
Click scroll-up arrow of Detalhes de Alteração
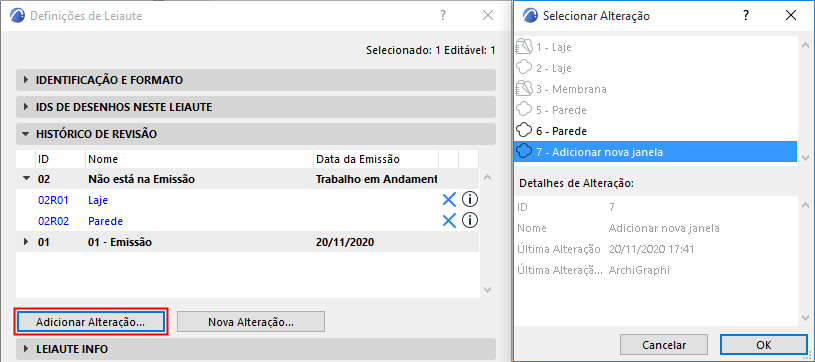tap(805, 204)
